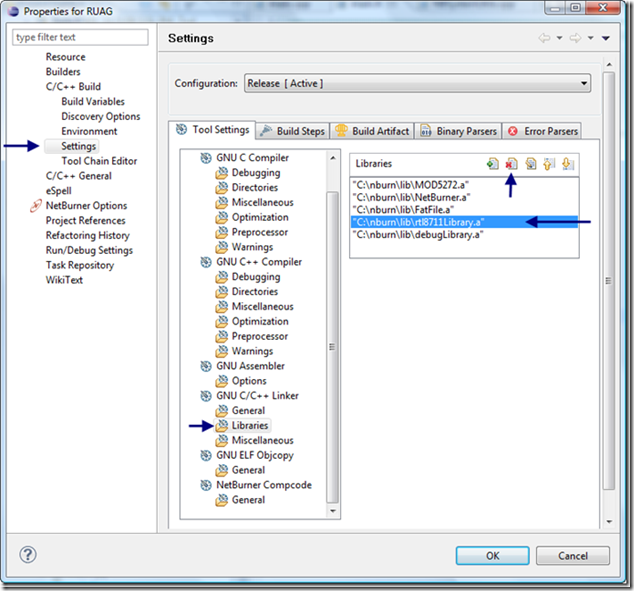Select the GNU ELF Objcopy tool node
The image size is (634, 591).
click(x=255, y=455)
